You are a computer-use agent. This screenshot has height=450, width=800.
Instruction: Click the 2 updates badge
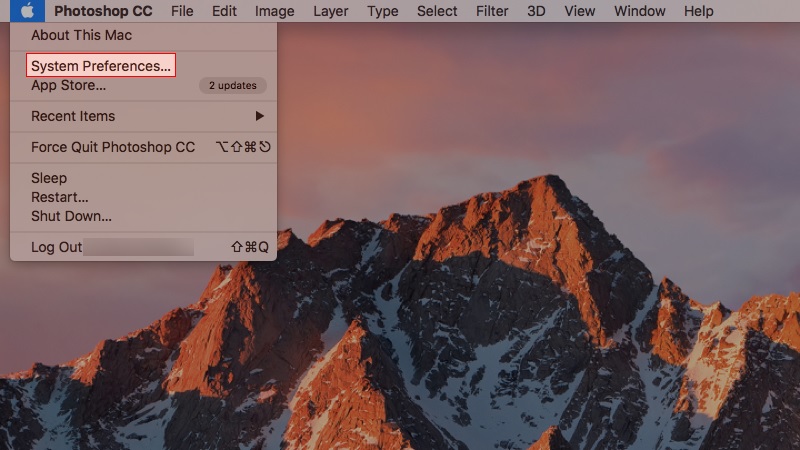232,86
